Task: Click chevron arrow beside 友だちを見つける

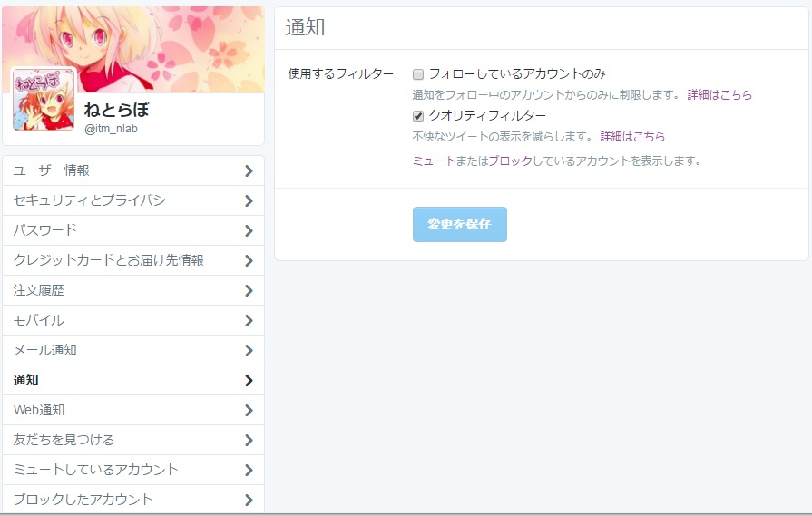Action: click(x=249, y=441)
